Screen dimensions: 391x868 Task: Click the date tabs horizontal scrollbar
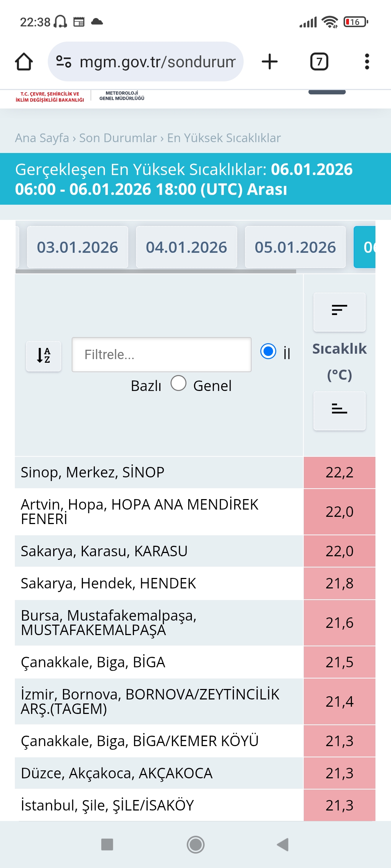point(156,271)
